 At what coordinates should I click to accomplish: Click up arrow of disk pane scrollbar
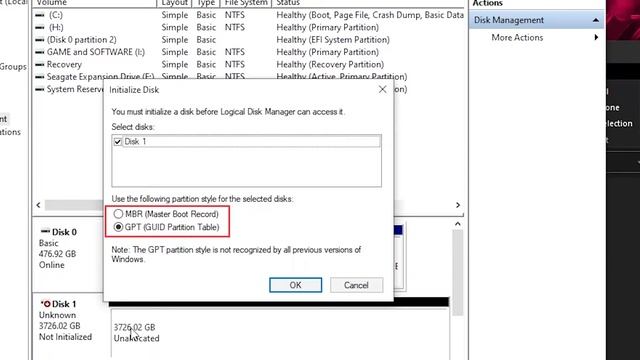pyautogui.click(x=458, y=224)
